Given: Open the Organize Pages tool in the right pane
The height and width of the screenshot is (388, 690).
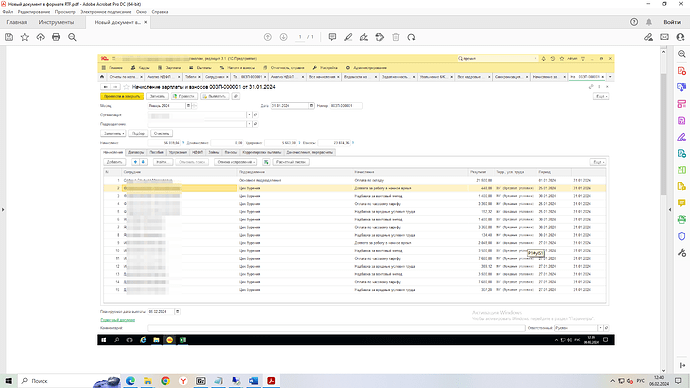Looking at the screenshot, I should [x=682, y=104].
